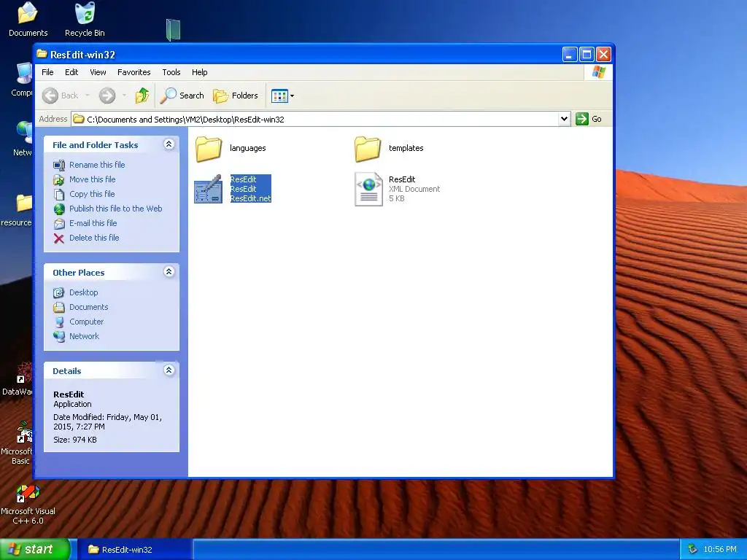The image size is (747, 560).
Task: Click the ResEdit.net highlighted file label
Action: tap(251, 198)
